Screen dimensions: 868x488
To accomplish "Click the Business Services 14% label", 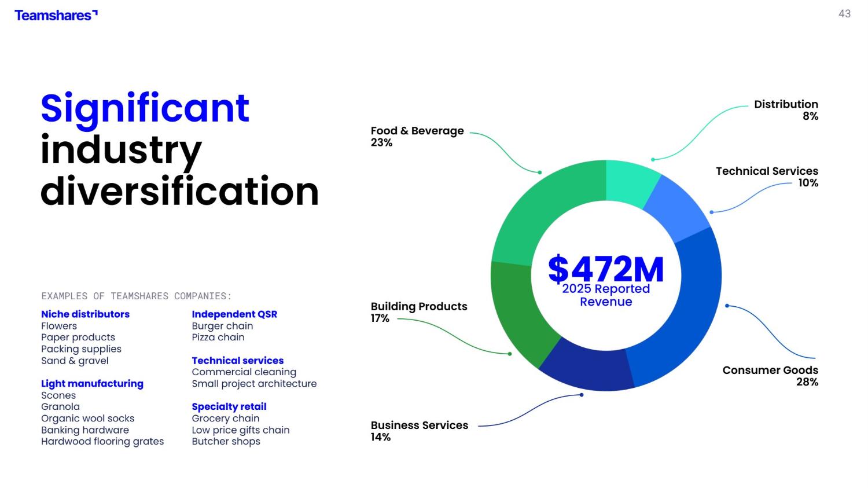I will click(x=419, y=431).
